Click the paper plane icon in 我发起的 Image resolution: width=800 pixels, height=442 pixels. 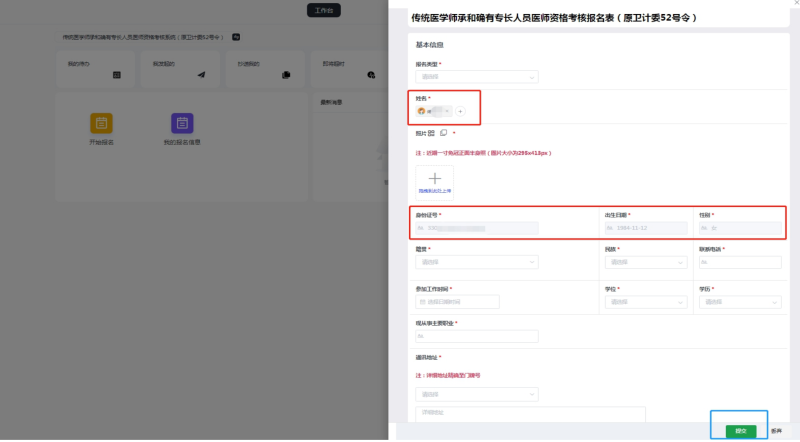[x=201, y=75]
